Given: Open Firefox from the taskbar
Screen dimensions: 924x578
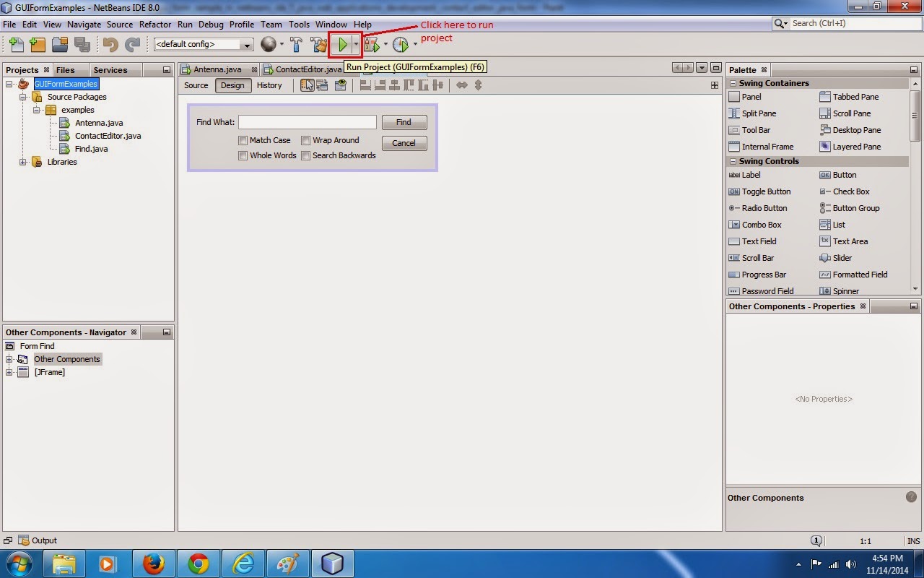Looking at the screenshot, I should click(x=154, y=563).
